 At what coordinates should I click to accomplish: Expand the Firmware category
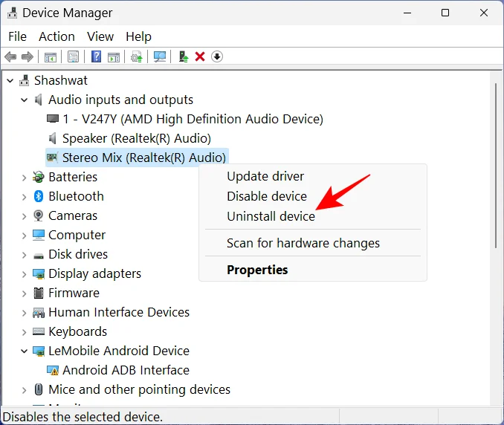24,293
